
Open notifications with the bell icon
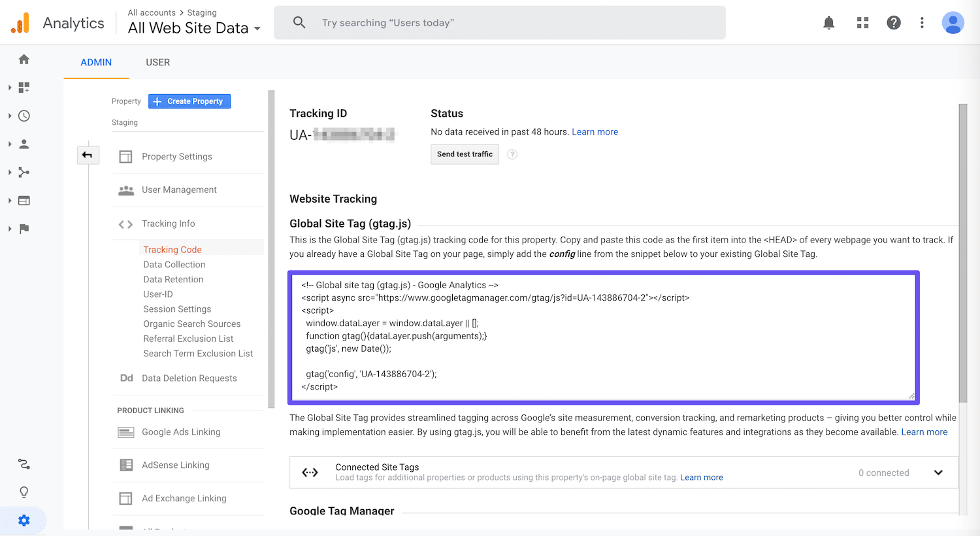828,22
